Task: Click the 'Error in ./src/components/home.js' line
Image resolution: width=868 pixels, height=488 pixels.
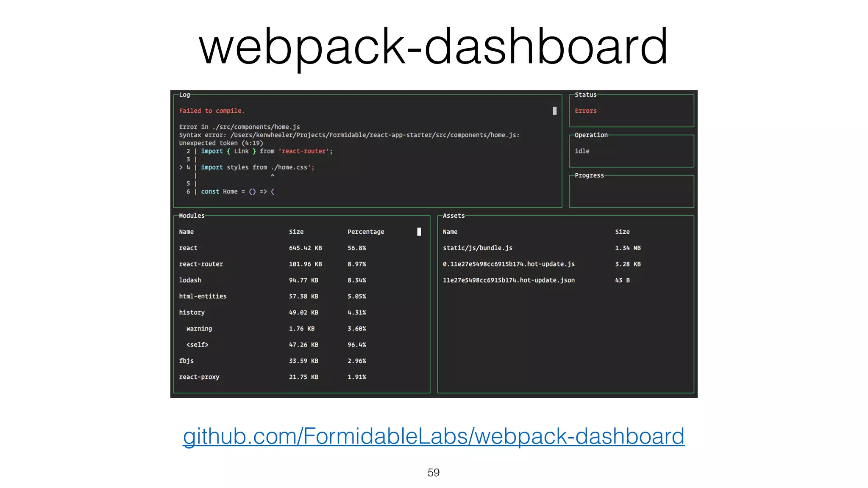Action: tap(239, 127)
